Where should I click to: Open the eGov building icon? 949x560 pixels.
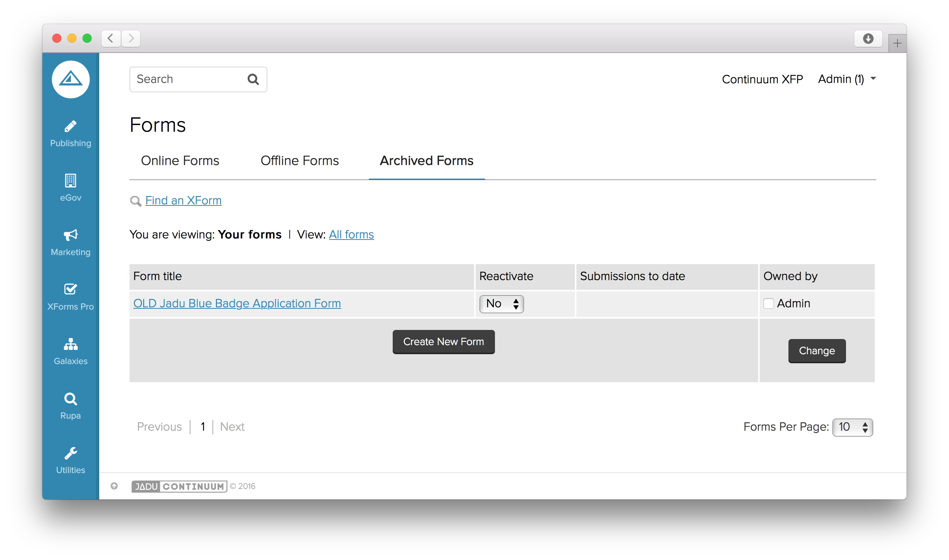coord(70,181)
